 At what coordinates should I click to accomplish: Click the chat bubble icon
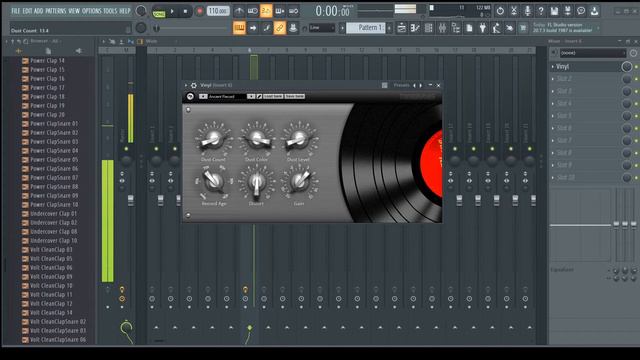pyautogui.click(x=581, y=11)
